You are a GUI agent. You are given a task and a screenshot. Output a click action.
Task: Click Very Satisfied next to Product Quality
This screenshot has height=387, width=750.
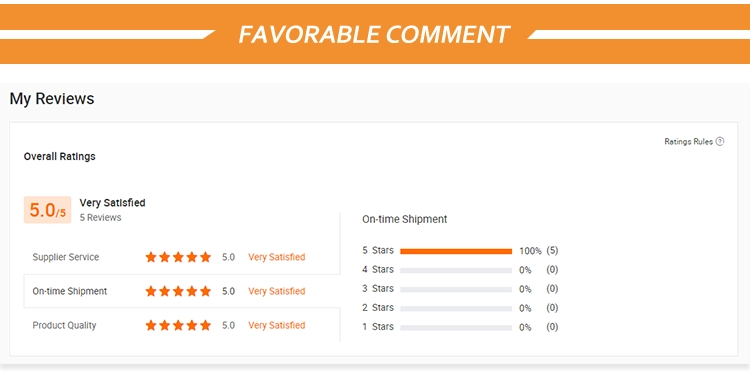pos(276,325)
